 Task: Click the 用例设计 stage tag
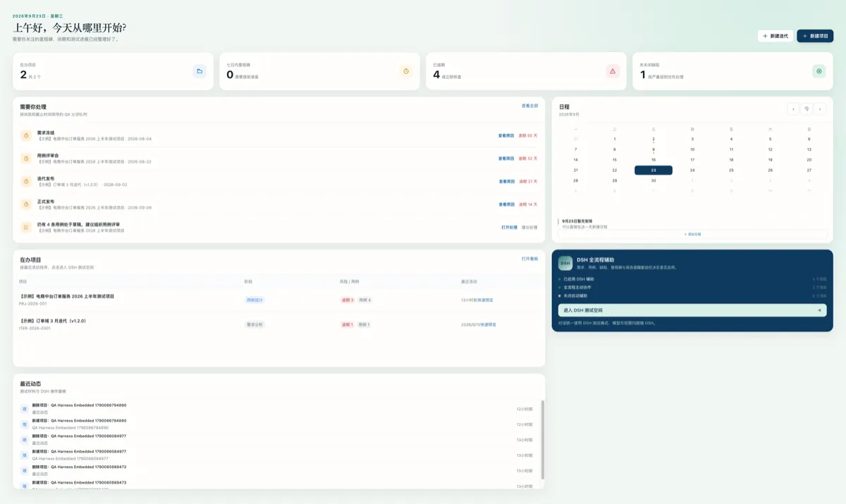255,300
